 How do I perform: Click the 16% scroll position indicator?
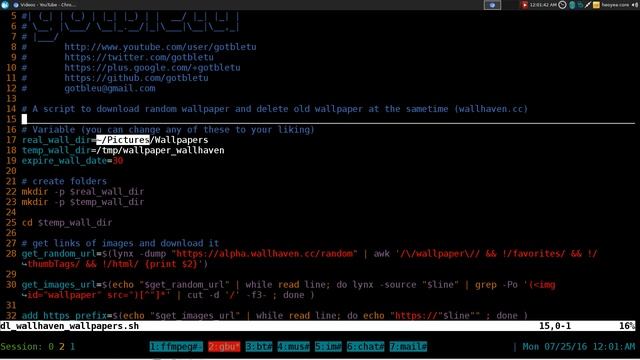click(x=627, y=326)
